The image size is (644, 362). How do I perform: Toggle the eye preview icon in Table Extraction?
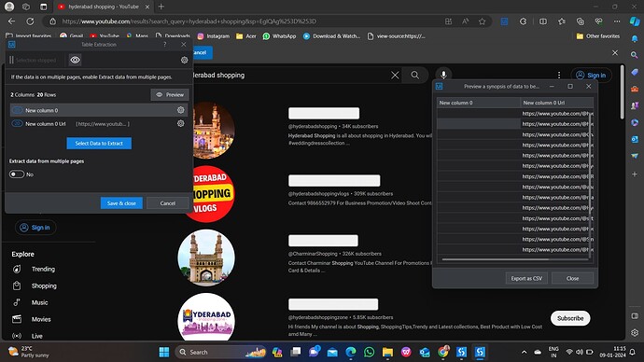click(75, 60)
